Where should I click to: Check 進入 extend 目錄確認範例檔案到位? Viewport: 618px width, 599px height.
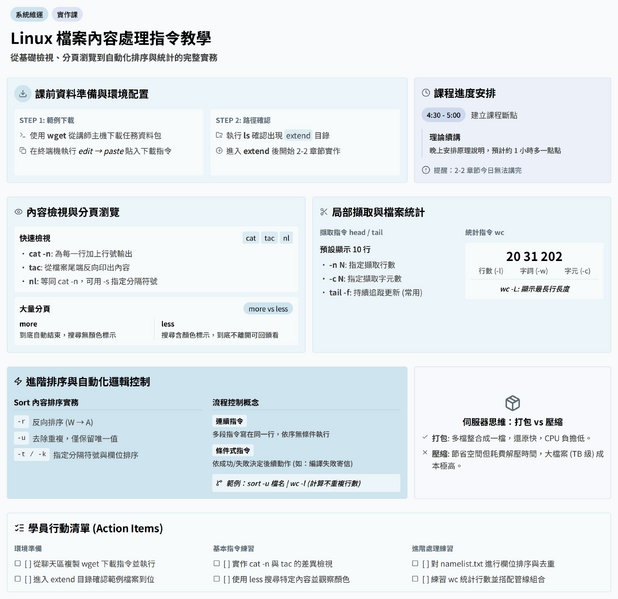coord(18,579)
